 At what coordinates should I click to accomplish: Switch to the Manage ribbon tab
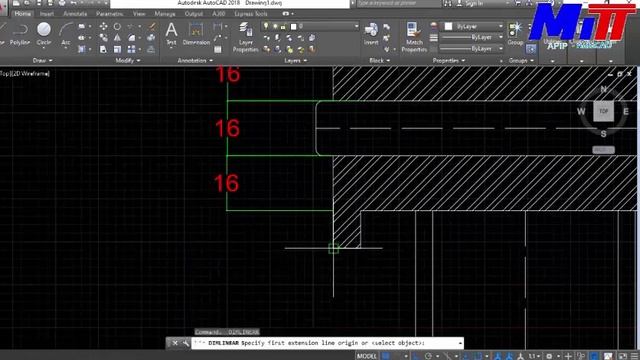pos(165,14)
